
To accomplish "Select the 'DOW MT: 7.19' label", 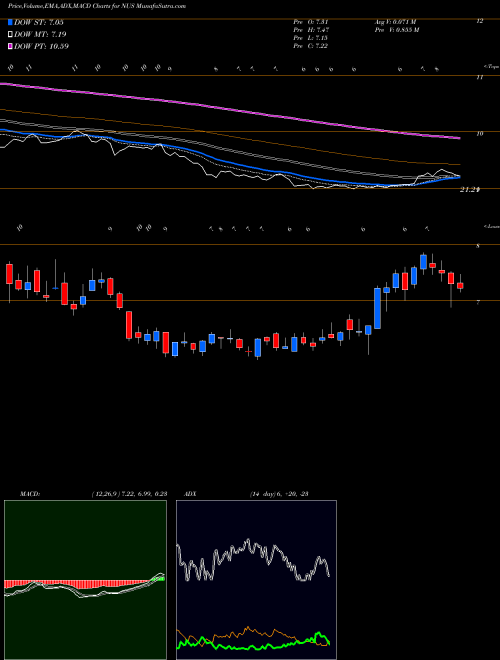I will pyautogui.click(x=40, y=35).
